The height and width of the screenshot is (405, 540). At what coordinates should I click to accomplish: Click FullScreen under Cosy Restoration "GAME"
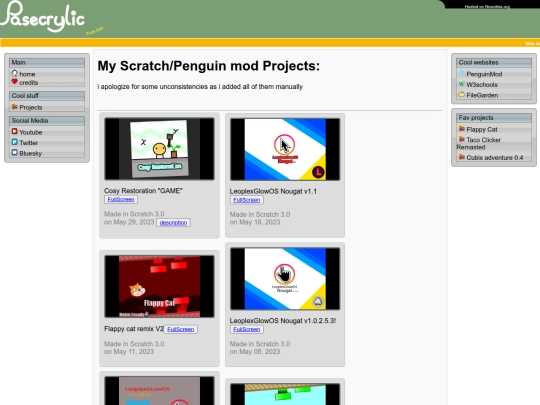[x=121, y=199]
